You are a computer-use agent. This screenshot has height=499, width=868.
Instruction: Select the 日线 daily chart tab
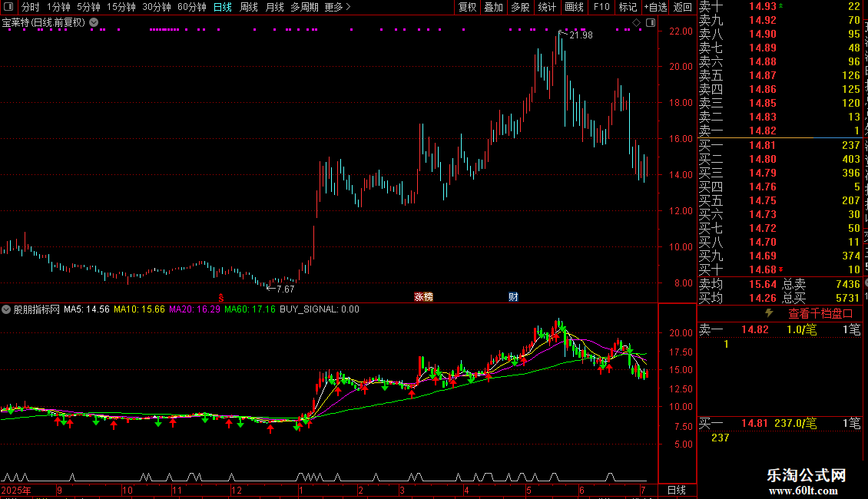[223, 7]
